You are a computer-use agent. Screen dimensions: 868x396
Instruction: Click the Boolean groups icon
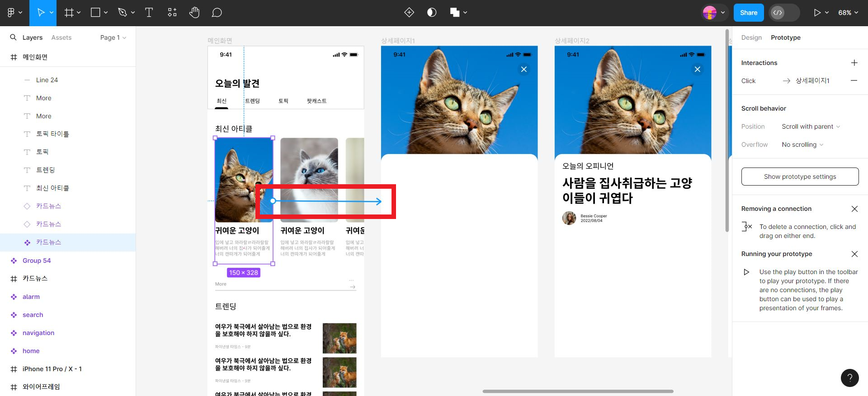455,13
